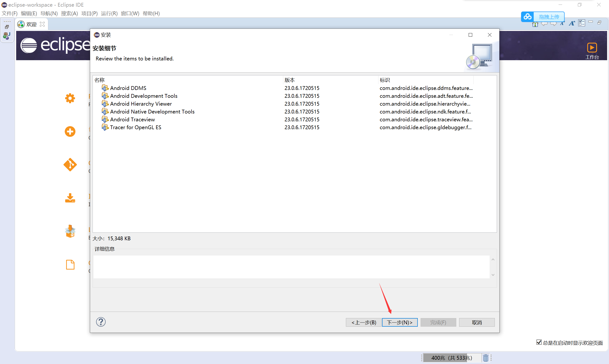Navigate forward using the forward arrow icon
The width and height of the screenshot is (609, 364).
point(553,24)
